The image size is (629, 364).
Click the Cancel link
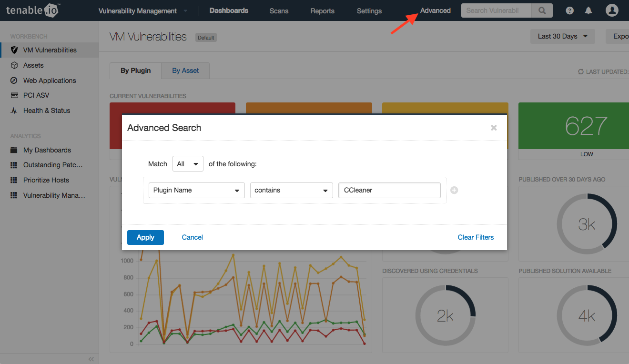click(x=193, y=237)
